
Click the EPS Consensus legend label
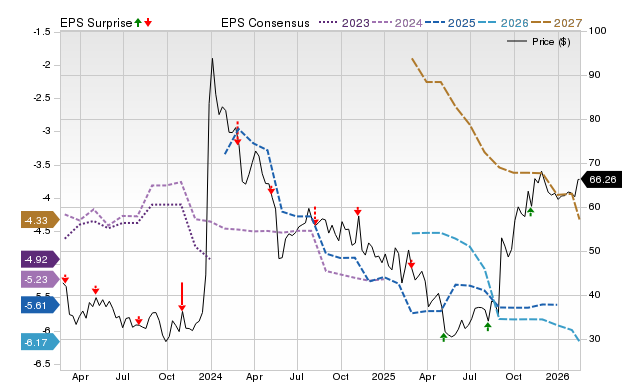265,23
